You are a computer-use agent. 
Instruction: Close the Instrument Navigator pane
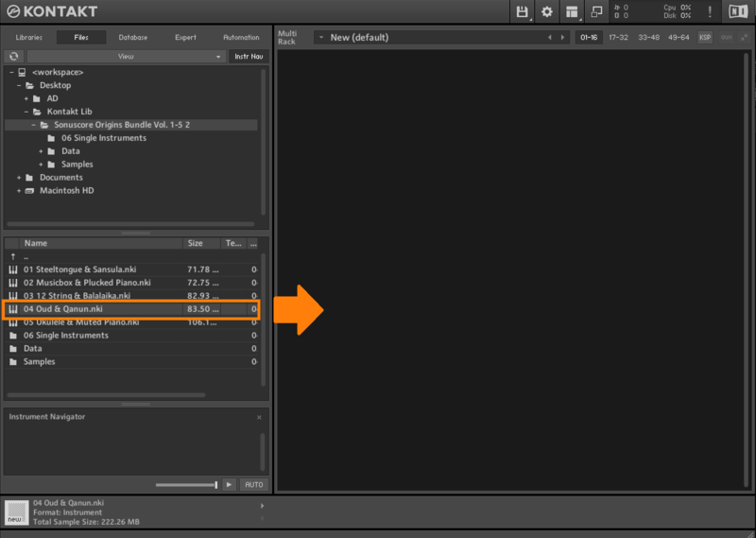[x=259, y=417]
